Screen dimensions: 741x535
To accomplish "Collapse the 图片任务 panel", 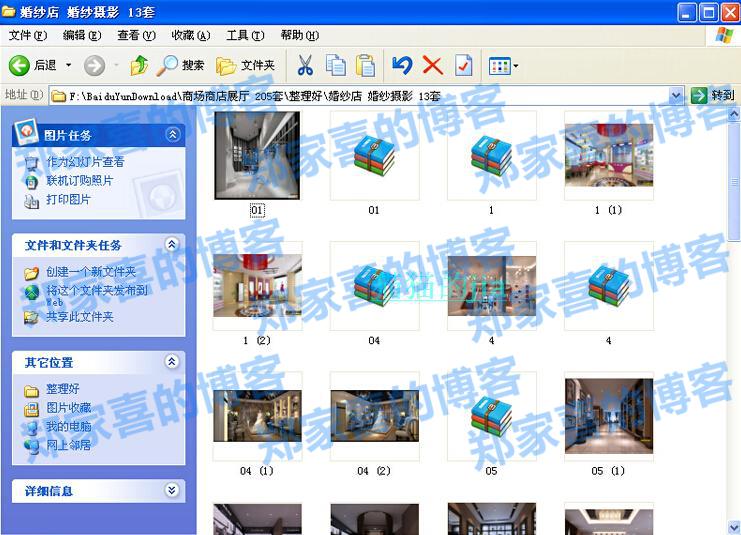I will coord(172,135).
